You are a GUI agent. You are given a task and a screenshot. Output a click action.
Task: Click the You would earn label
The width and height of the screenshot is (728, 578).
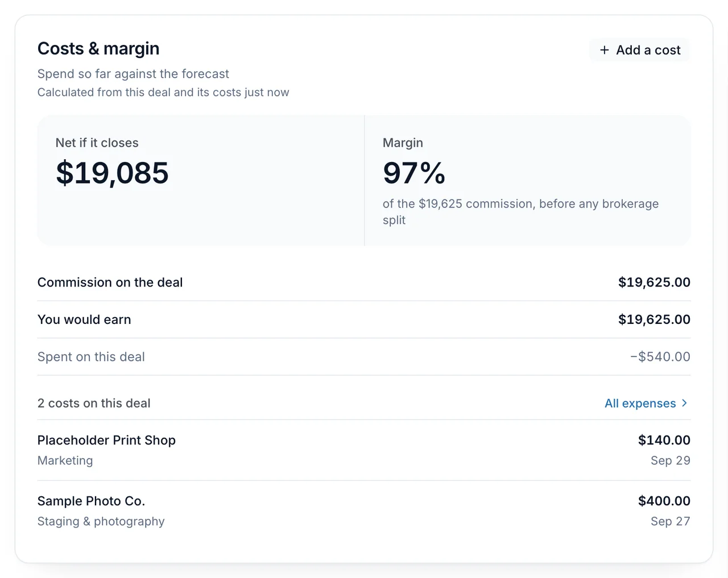point(84,319)
